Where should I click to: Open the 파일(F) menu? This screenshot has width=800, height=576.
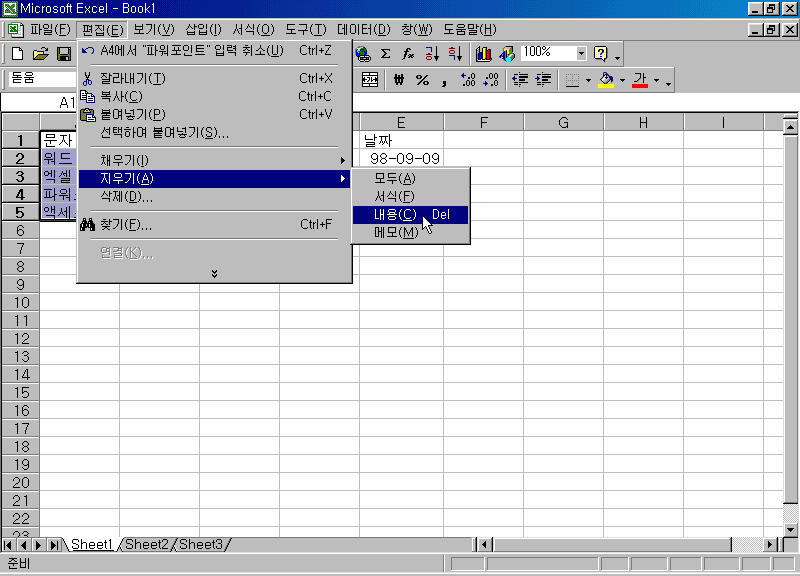(x=49, y=30)
